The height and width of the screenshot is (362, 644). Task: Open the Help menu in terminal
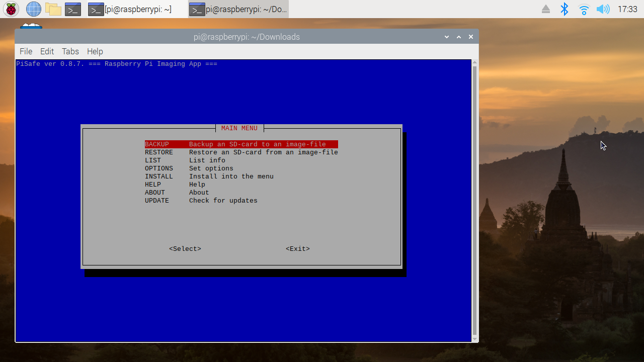(x=95, y=51)
